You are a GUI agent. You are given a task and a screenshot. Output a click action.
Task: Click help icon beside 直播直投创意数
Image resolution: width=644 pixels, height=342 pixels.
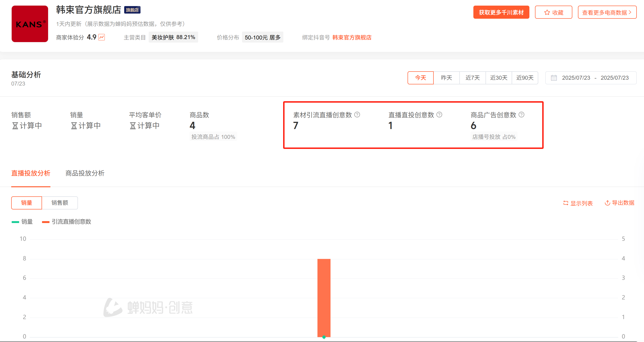[439, 115]
